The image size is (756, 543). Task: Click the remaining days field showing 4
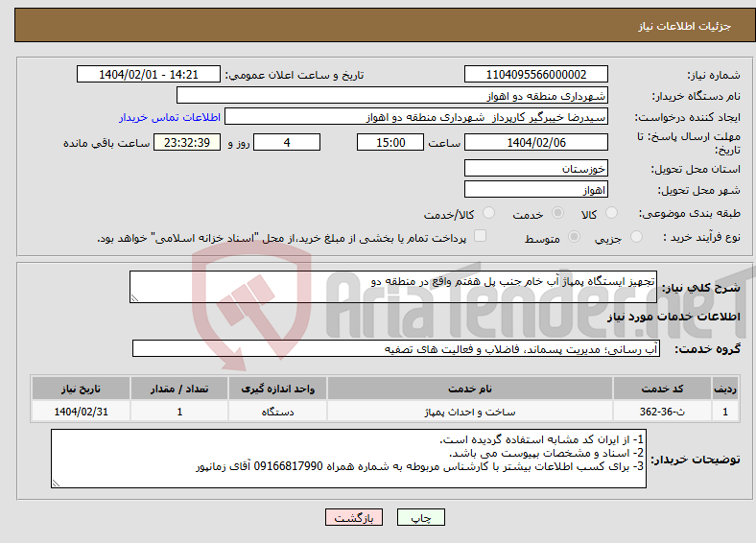coord(287,142)
